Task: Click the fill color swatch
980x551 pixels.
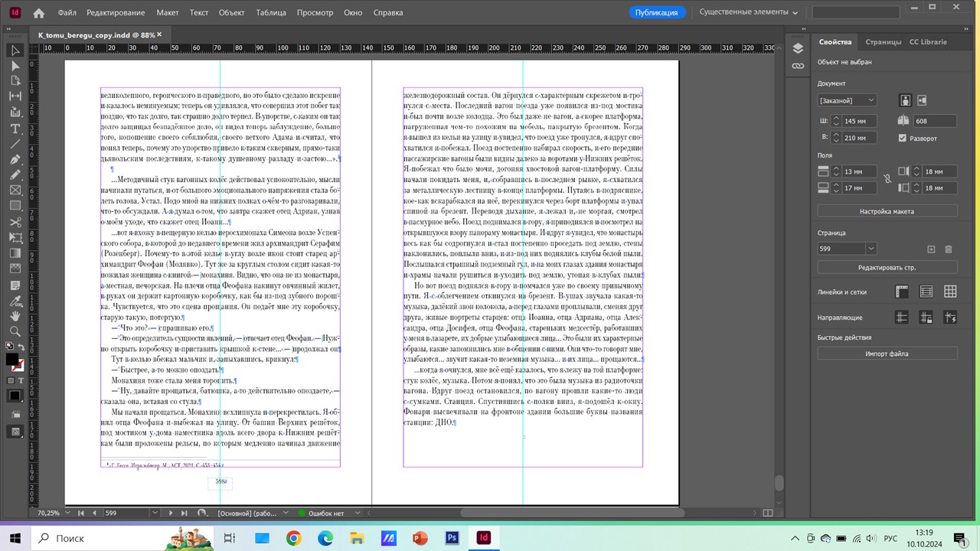Action: [12, 360]
